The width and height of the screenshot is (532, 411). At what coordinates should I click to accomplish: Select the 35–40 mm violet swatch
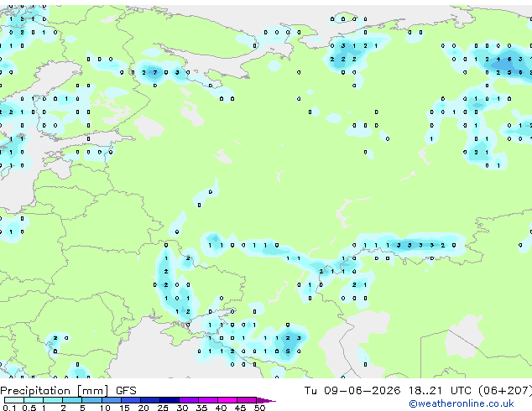pos(208,400)
